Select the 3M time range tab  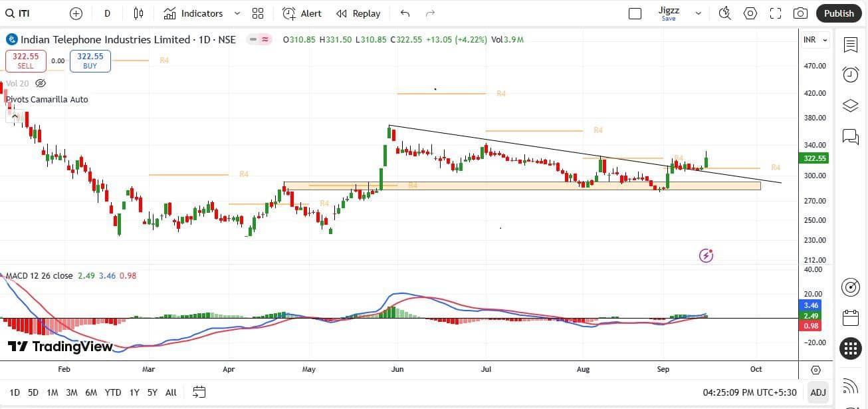click(x=72, y=392)
